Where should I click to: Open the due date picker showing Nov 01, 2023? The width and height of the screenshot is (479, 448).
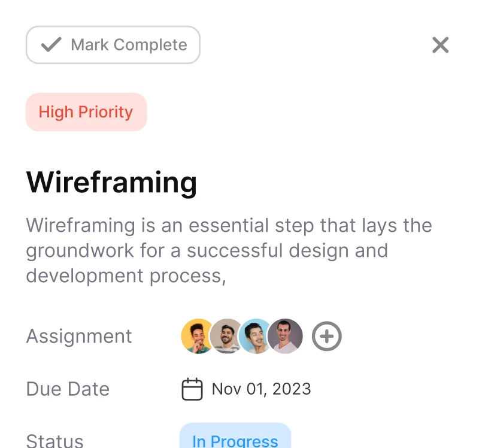coord(260,389)
